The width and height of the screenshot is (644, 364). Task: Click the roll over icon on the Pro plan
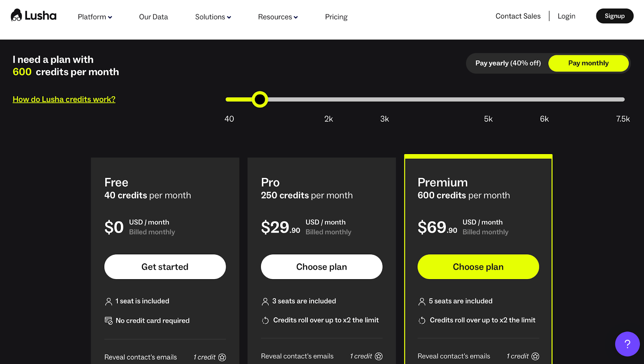[265, 320]
